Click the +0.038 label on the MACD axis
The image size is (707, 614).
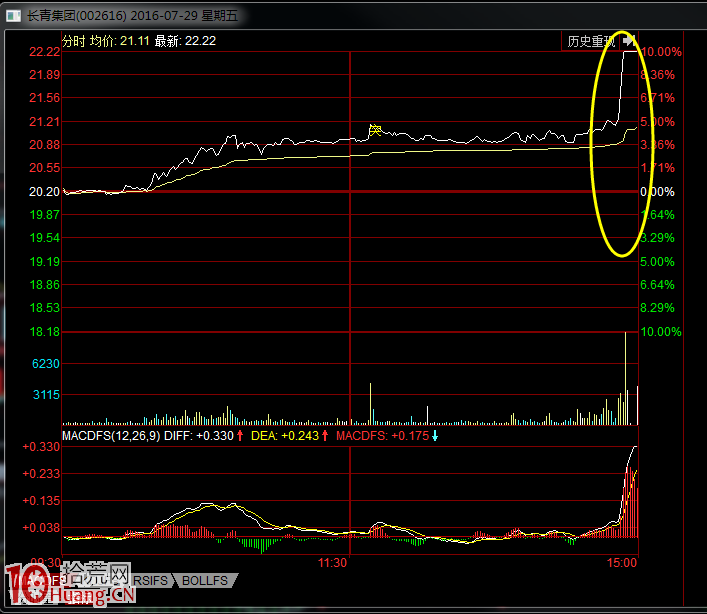[x=41, y=527]
